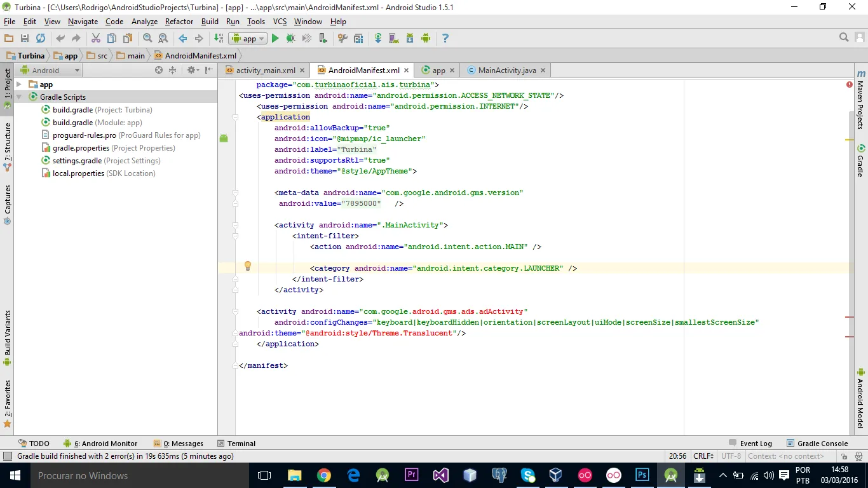
Task: Click the yellow intention lightbulb in the editor
Action: coord(248,266)
